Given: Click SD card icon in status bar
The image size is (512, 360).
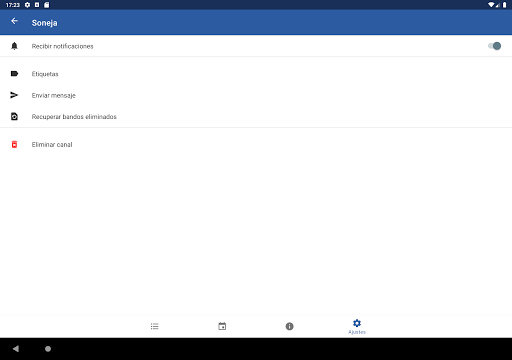Looking at the screenshot, I should pyautogui.click(x=47, y=5).
